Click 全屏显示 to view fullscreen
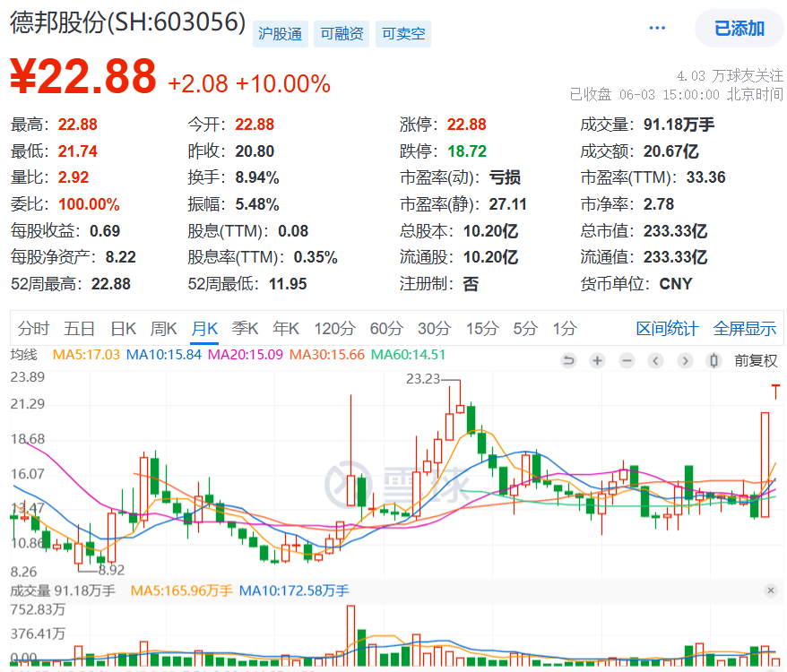Image resolution: width=787 pixels, height=672 pixels. 745,328
